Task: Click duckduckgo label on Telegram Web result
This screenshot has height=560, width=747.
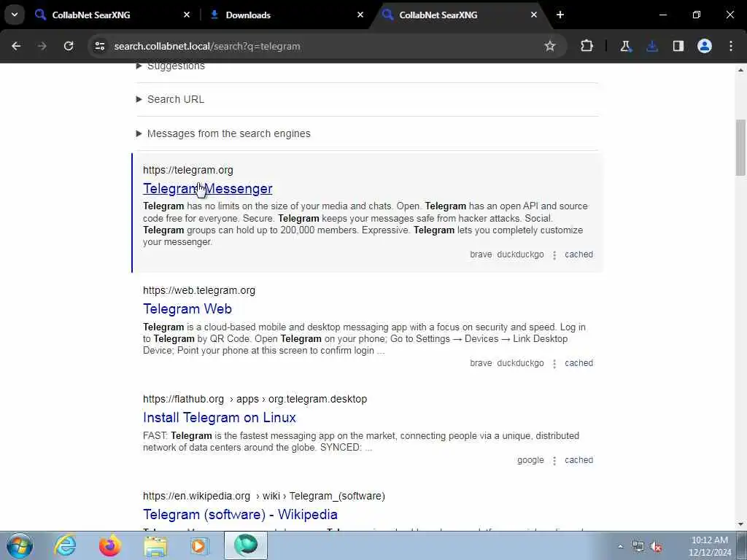Action: 520,363
